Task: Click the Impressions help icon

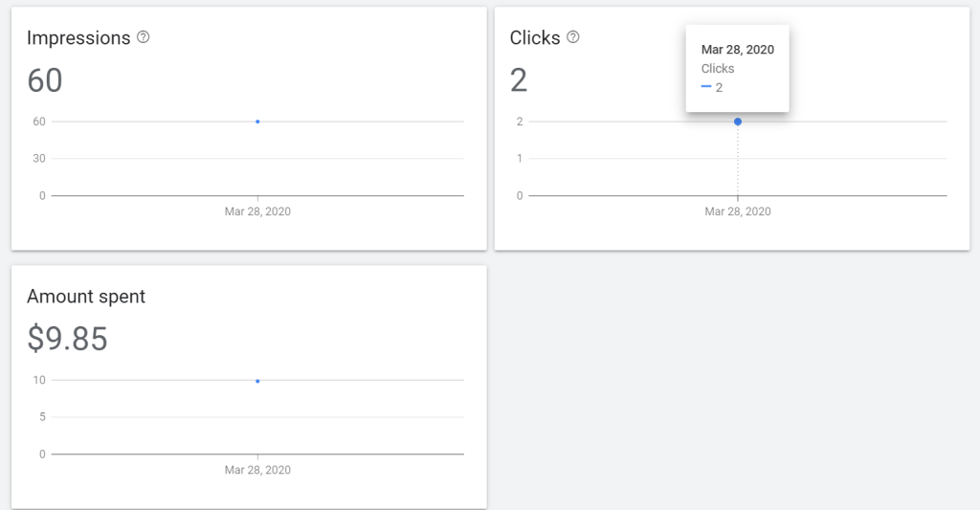Action: (x=144, y=37)
